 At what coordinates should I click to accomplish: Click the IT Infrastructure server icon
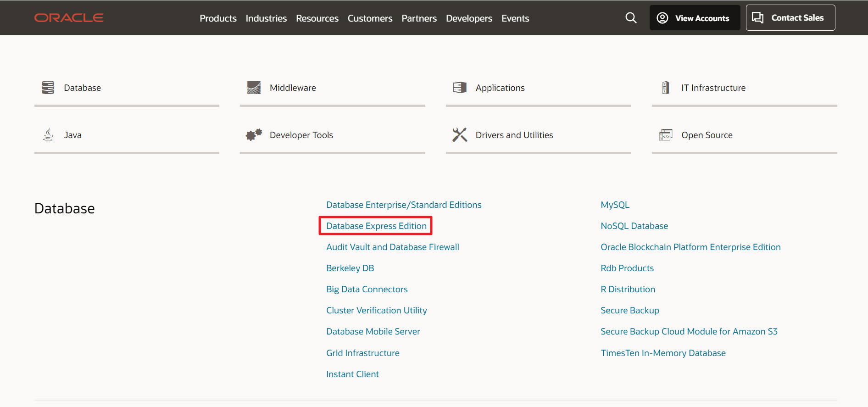coord(666,87)
